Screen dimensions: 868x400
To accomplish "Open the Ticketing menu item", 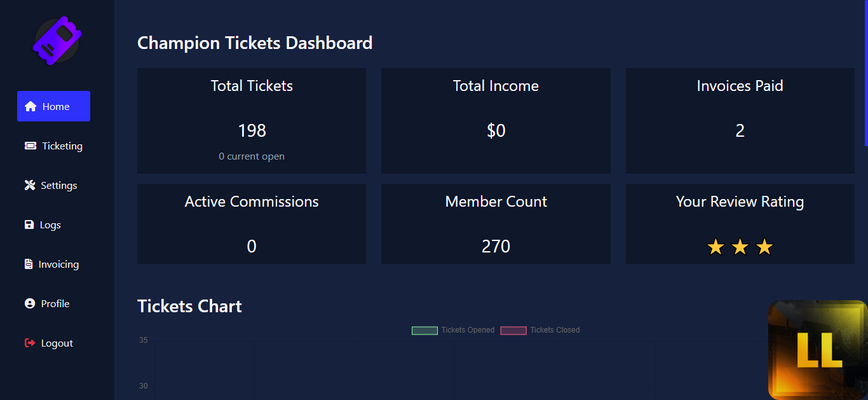I will (62, 146).
